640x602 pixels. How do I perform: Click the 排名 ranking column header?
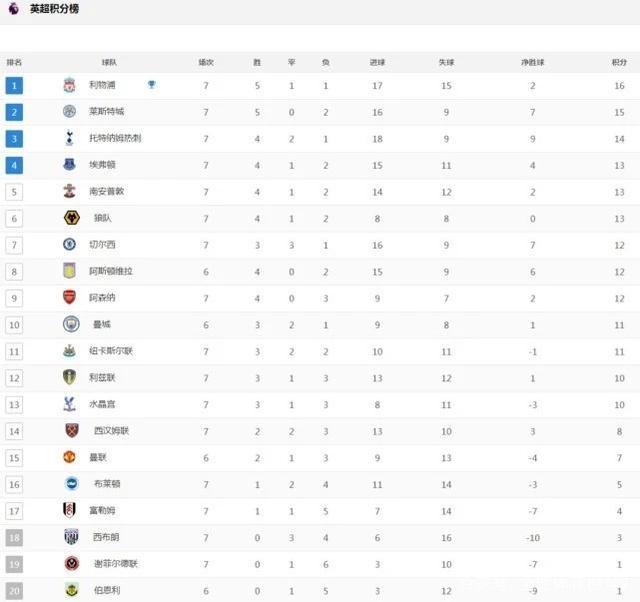coord(14,62)
